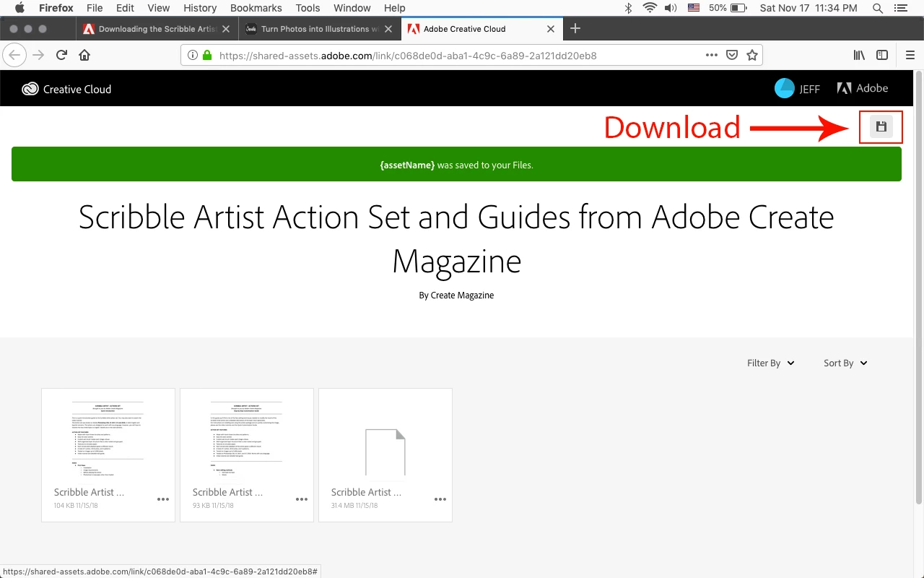Reload the current page

pos(61,55)
